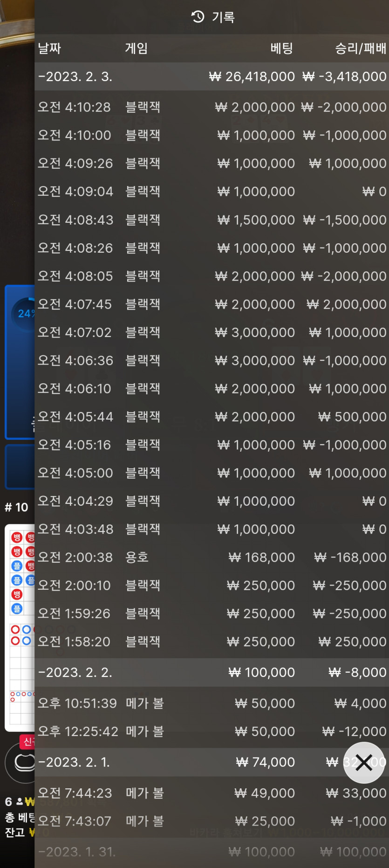The image size is (389, 868).
Task: Open the 오후 10:51:39 메가 볼 record
Action: pos(212,703)
